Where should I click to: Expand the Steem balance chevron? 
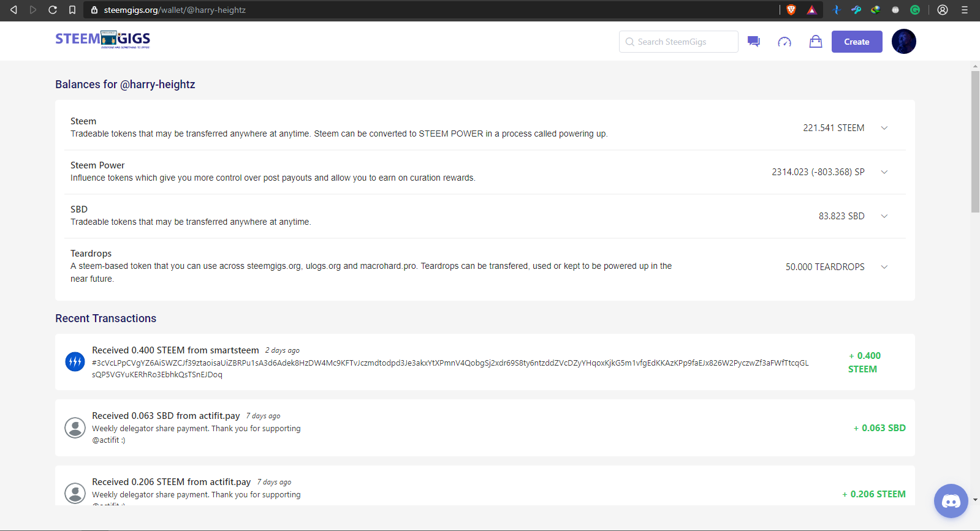click(884, 128)
